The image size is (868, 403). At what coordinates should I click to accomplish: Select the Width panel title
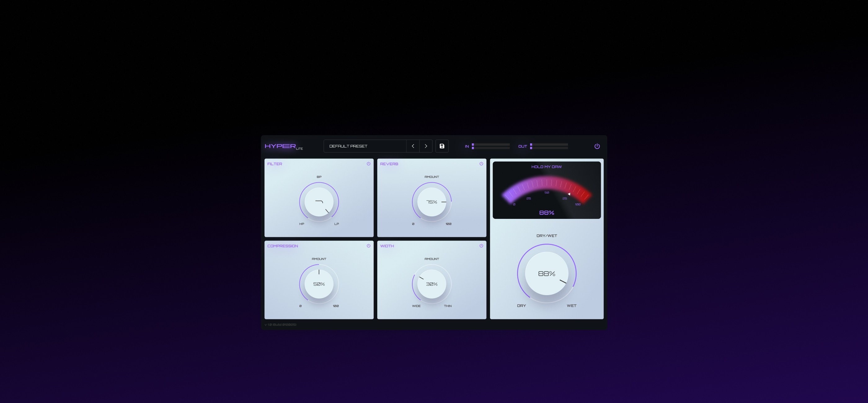387,246
